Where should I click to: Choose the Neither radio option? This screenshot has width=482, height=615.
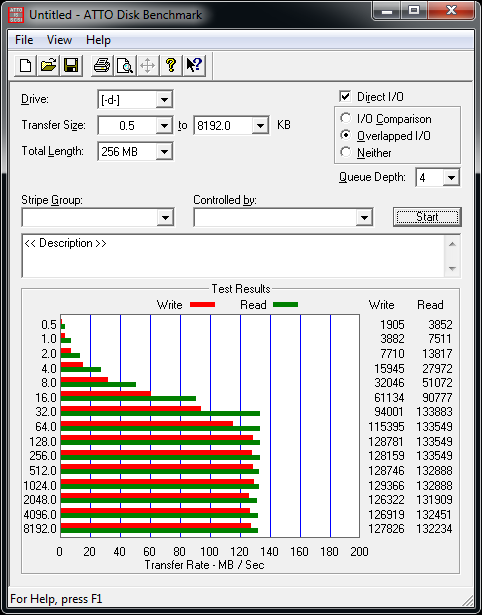(x=346, y=152)
